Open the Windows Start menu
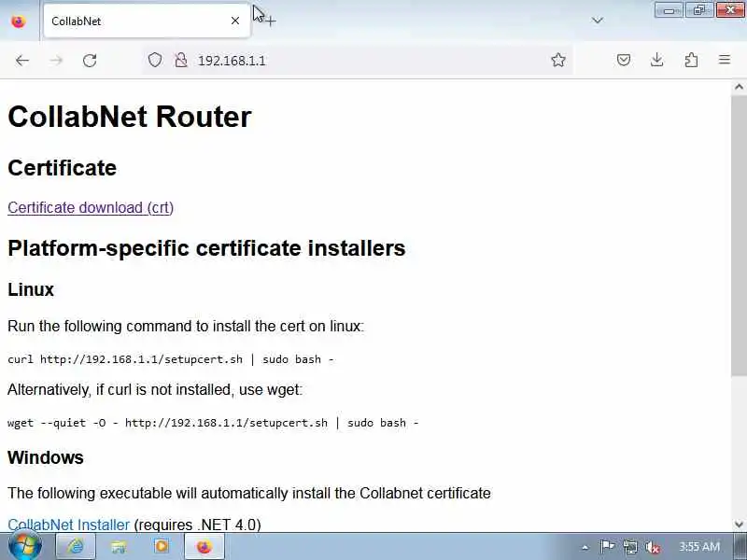The image size is (747, 560). coord(25,546)
